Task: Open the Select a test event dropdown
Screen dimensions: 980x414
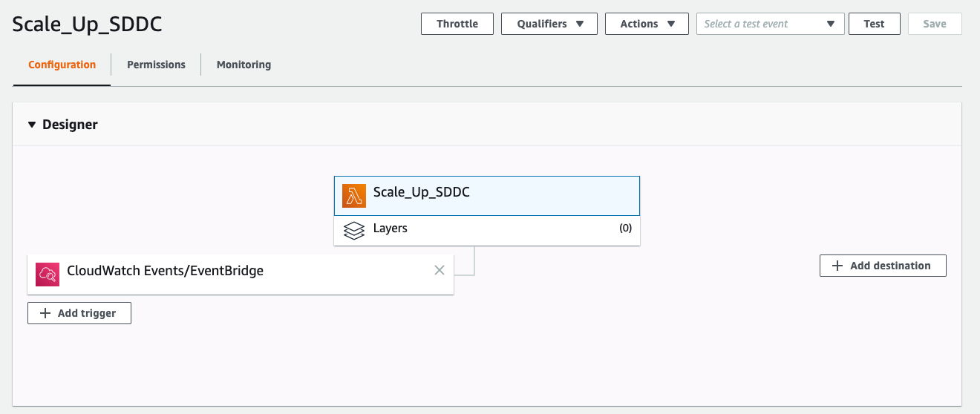Action: pyautogui.click(x=770, y=24)
